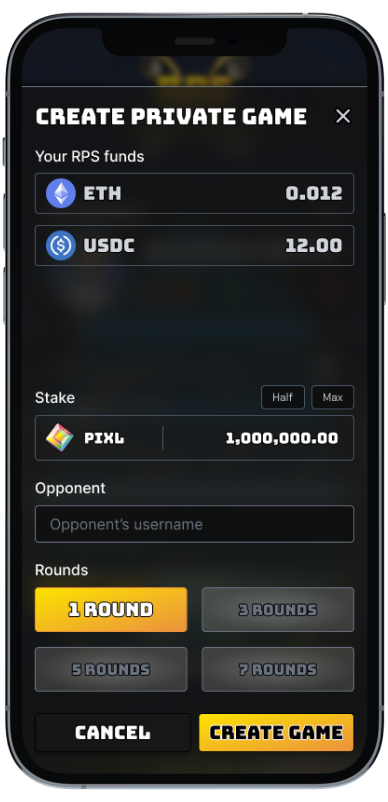This screenshot has width=388, height=802.
Task: Click the USDC dollar coin icon
Action: pos(61,246)
